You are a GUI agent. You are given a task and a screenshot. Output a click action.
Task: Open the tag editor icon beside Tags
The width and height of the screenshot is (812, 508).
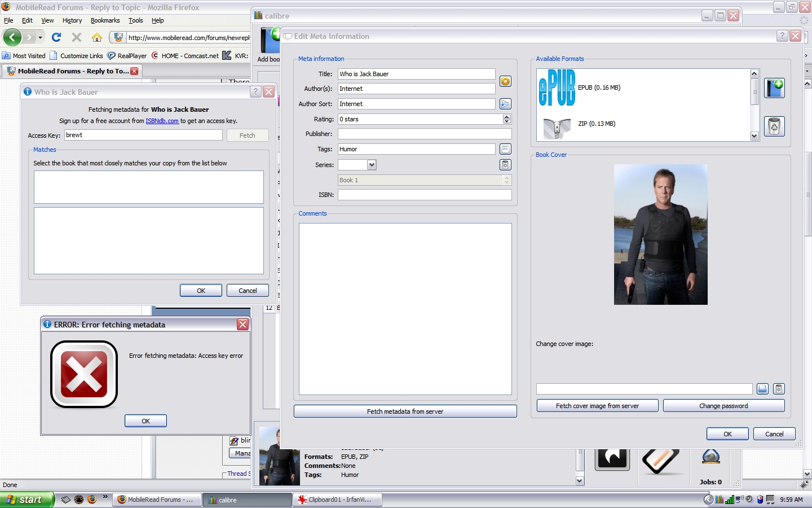click(x=505, y=149)
